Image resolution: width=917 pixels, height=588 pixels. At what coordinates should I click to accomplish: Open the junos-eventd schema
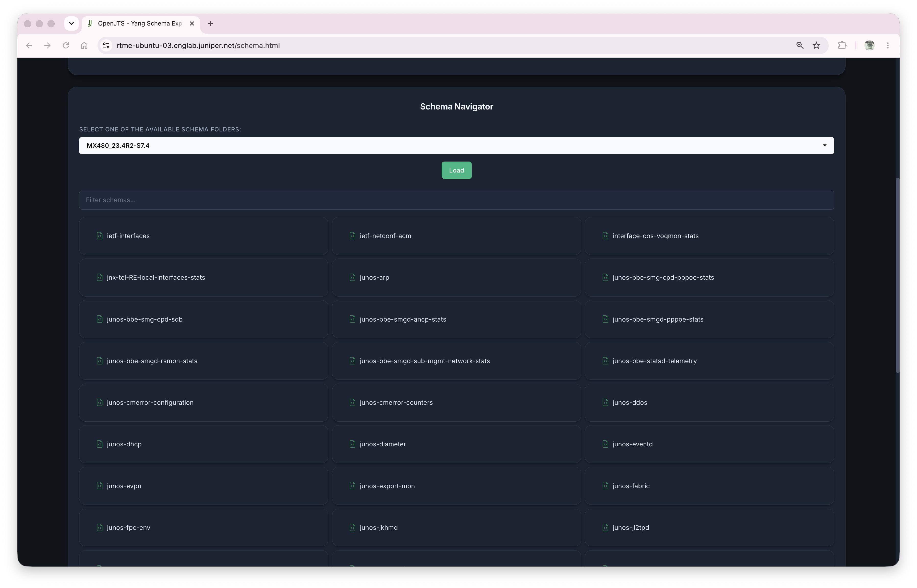709,444
